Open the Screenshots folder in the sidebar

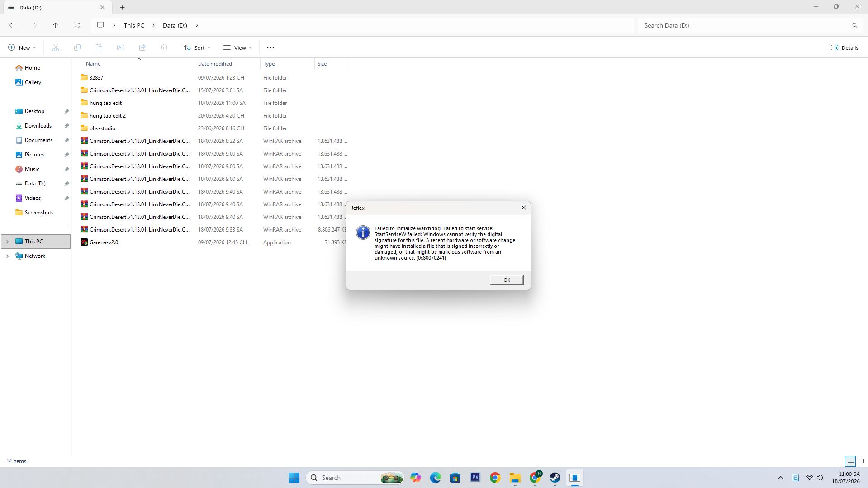tap(39, 213)
